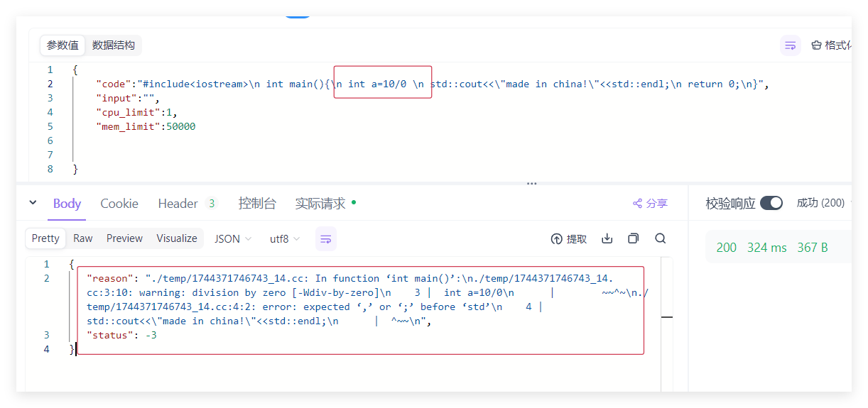Search within the response body
Image resolution: width=868 pixels, height=408 pixels.
(660, 238)
